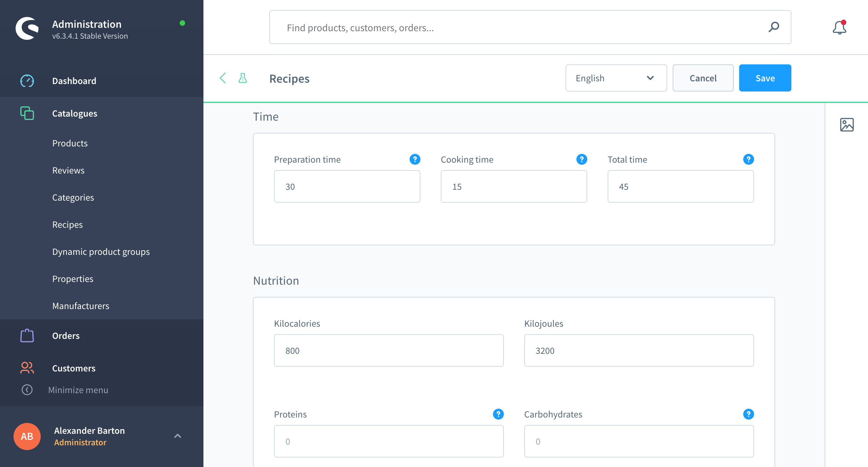Focus the global search field

tap(509, 27)
